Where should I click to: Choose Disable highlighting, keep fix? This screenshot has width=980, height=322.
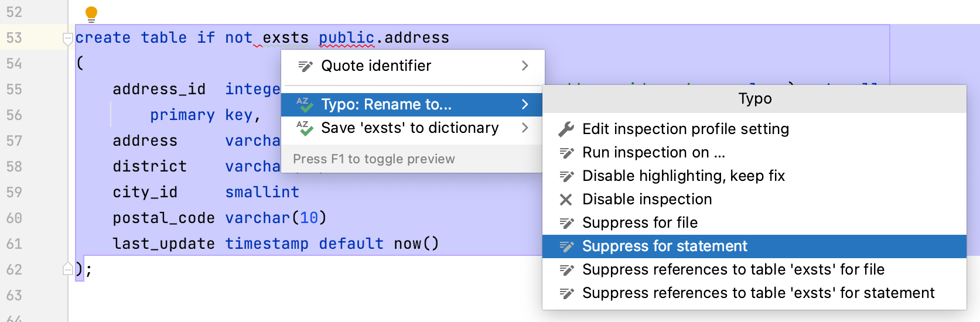click(683, 176)
